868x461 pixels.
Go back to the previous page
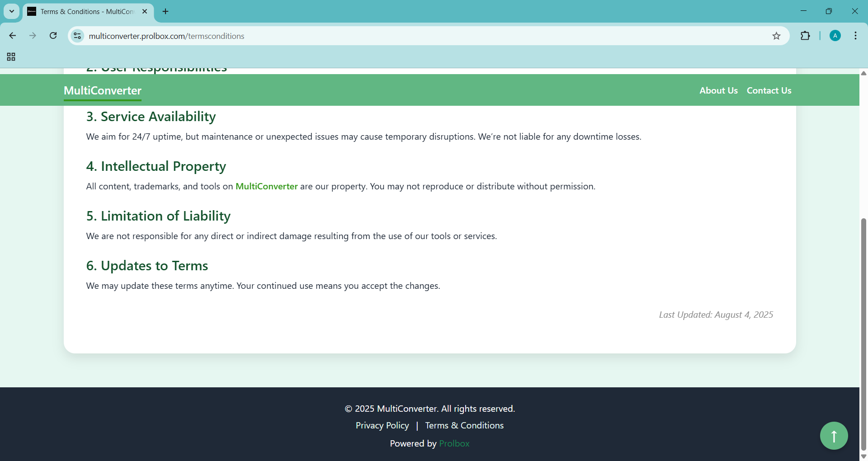tap(13, 36)
